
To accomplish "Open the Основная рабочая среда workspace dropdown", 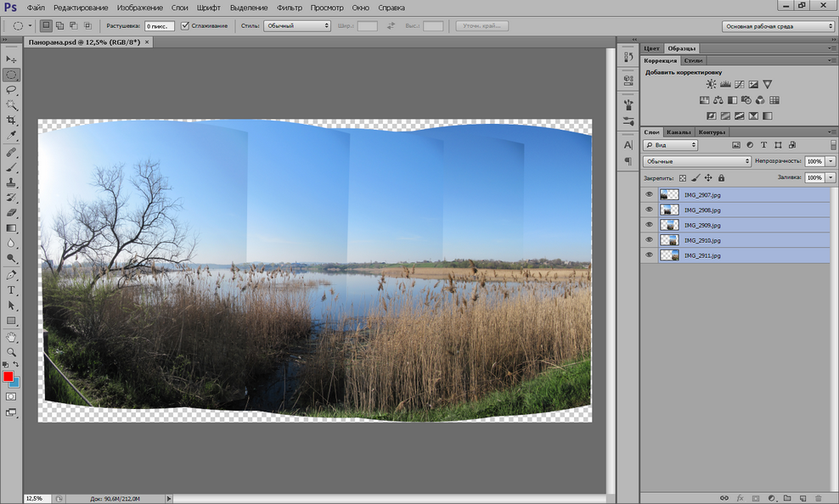I will 778,26.
